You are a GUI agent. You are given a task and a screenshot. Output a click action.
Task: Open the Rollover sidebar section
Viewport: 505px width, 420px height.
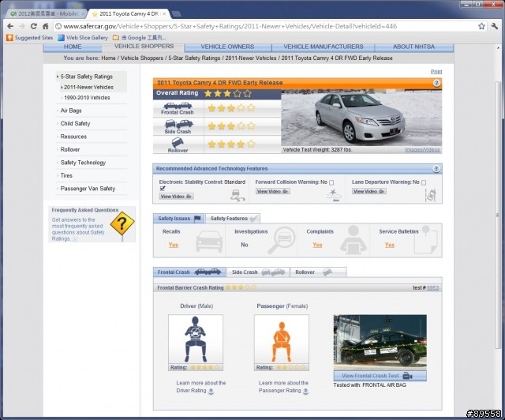click(x=70, y=149)
